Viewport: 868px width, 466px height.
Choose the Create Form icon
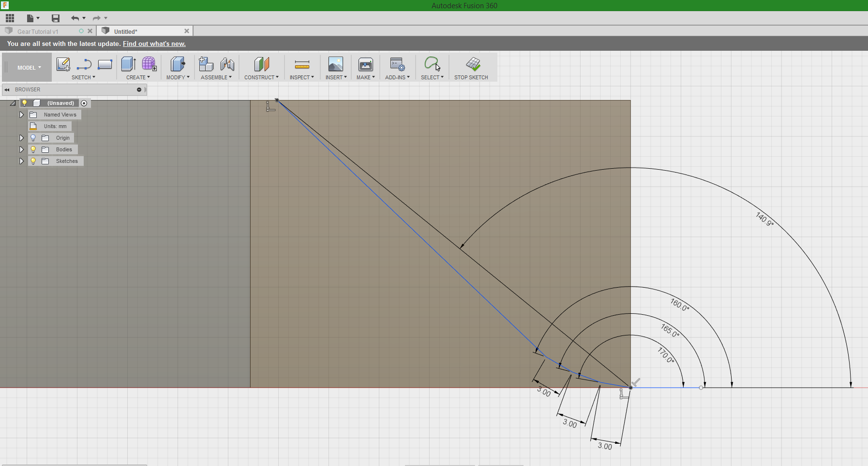pos(150,64)
